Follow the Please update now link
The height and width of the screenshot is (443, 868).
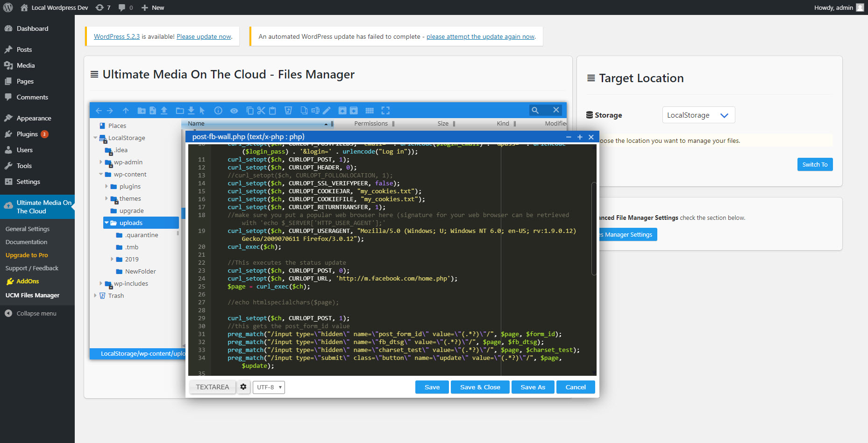click(x=204, y=36)
